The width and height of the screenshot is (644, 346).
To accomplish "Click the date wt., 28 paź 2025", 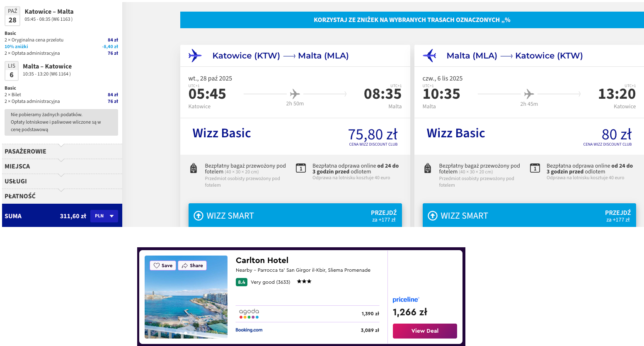I will coord(210,78).
